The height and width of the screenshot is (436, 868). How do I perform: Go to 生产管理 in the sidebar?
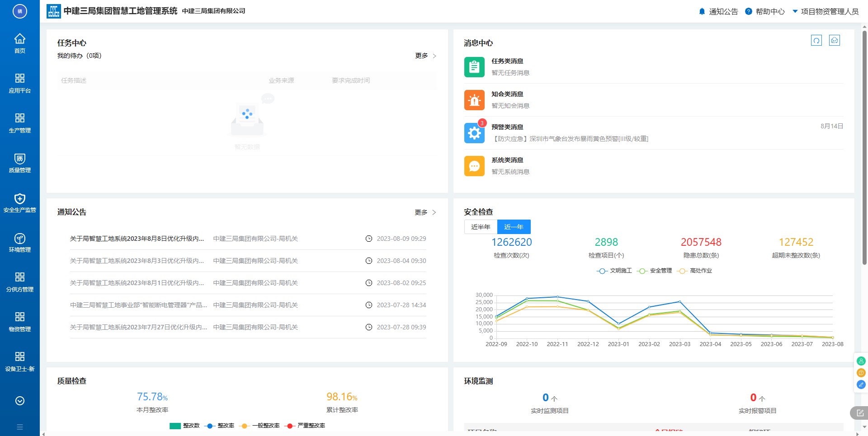pos(20,123)
